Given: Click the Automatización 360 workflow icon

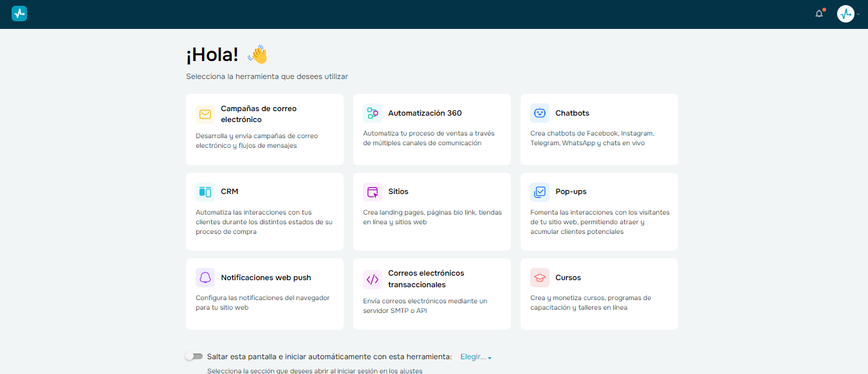Looking at the screenshot, I should pyautogui.click(x=372, y=112).
